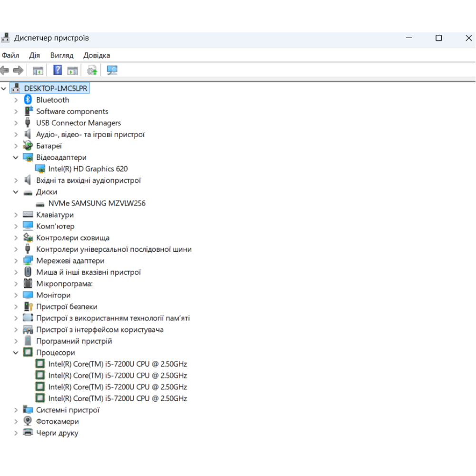The image size is (476, 476).
Task: Click the show/hide action pane icon
Action: click(72, 70)
